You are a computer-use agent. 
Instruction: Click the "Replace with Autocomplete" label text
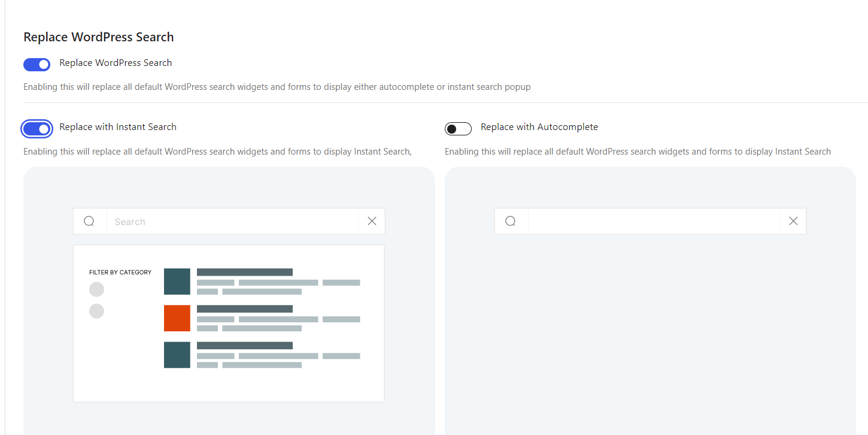tap(539, 127)
